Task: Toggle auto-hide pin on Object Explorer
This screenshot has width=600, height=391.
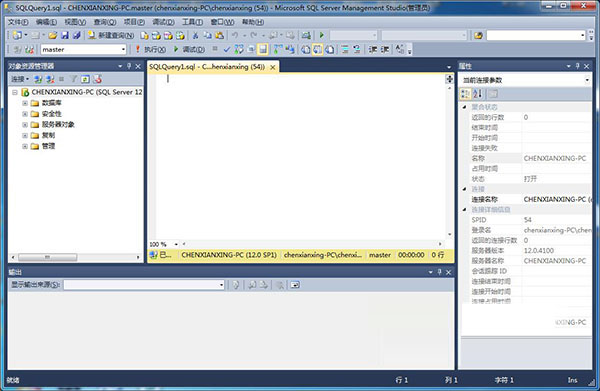Action: point(129,66)
